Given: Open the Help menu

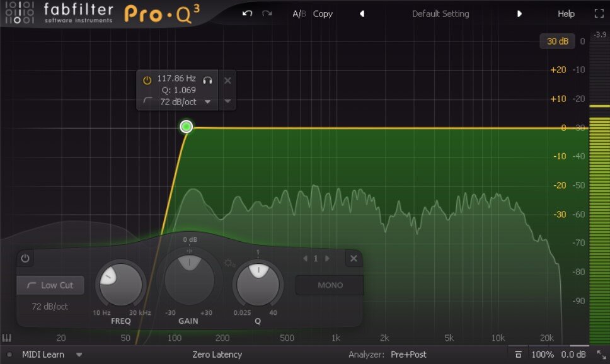Looking at the screenshot, I should pyautogui.click(x=566, y=14).
